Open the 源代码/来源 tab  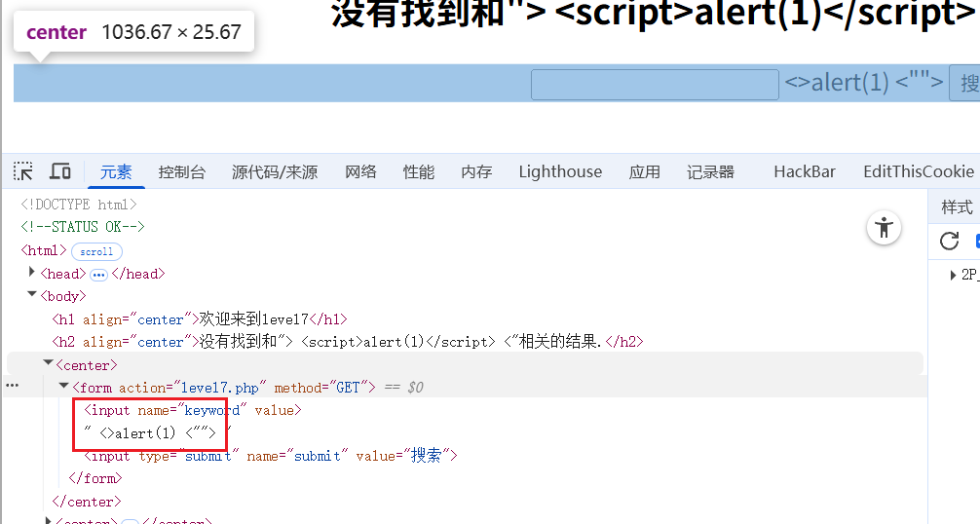(275, 171)
